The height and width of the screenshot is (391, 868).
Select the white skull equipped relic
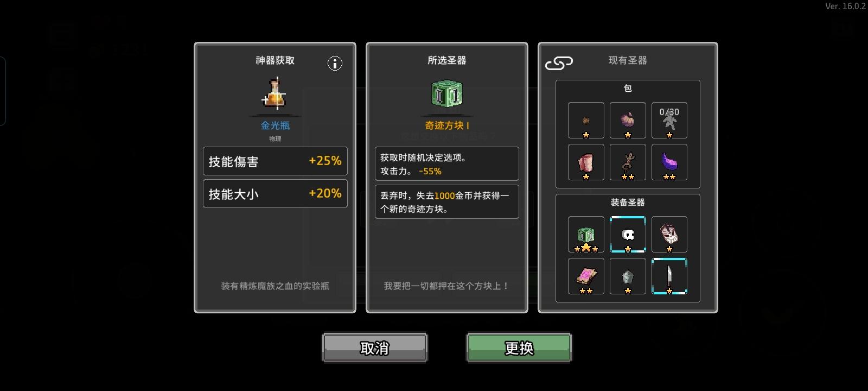tap(628, 235)
